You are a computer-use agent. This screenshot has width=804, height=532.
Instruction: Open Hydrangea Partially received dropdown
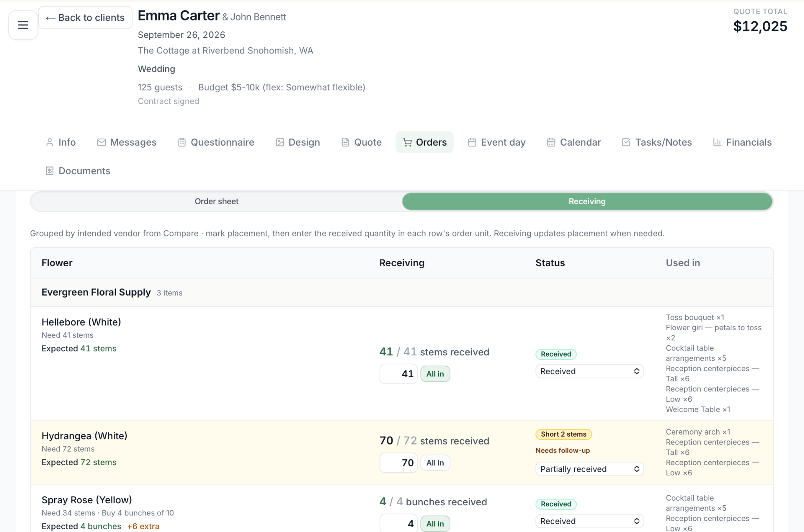(590, 469)
